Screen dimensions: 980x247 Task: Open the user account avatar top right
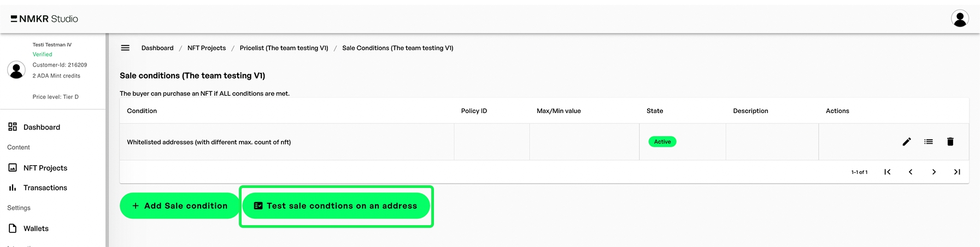tap(960, 19)
